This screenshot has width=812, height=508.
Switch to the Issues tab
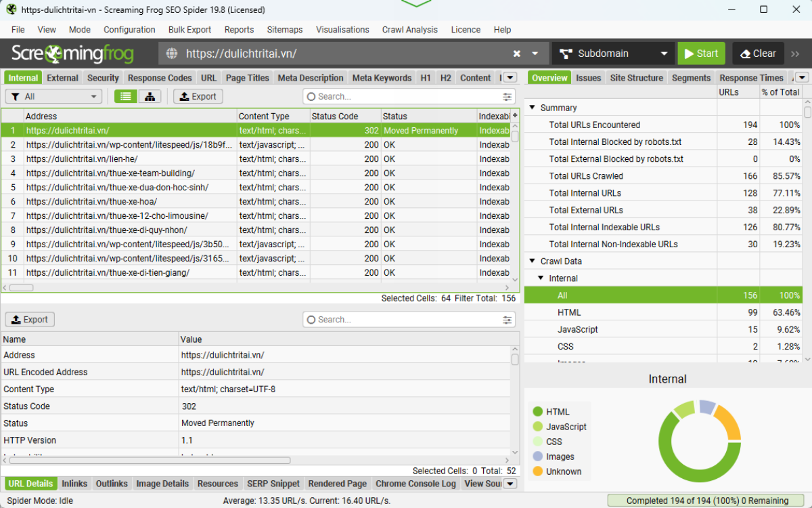588,77
